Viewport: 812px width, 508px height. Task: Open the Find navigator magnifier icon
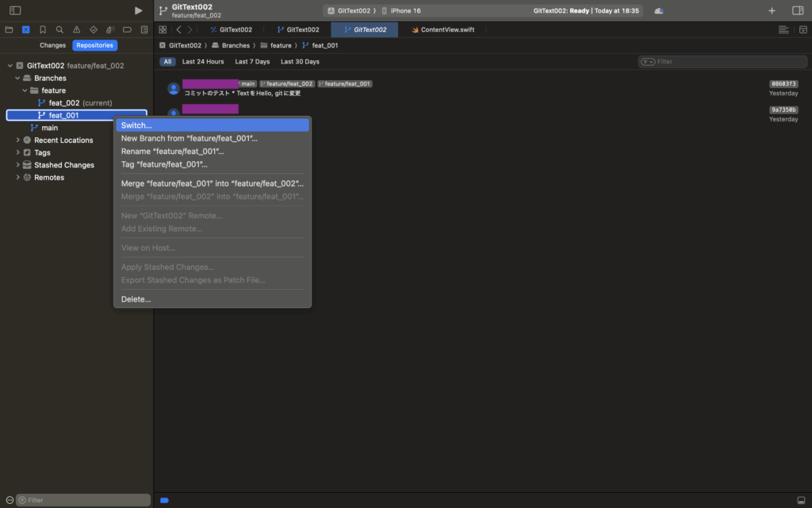59,29
